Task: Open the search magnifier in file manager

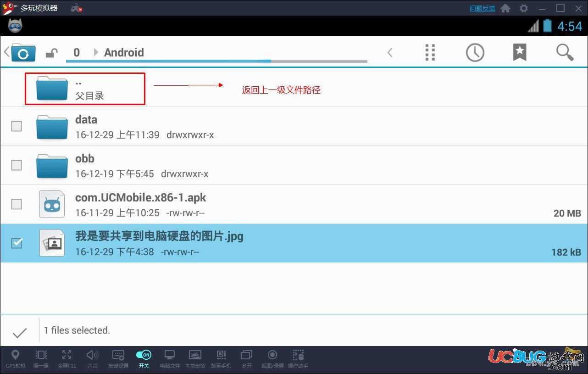Action: click(565, 52)
